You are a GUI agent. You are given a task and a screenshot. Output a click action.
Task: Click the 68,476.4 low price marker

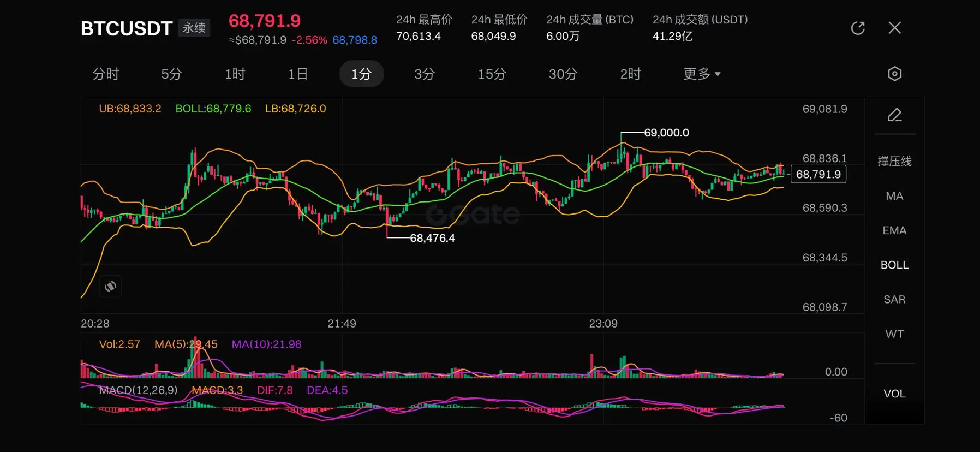click(432, 238)
